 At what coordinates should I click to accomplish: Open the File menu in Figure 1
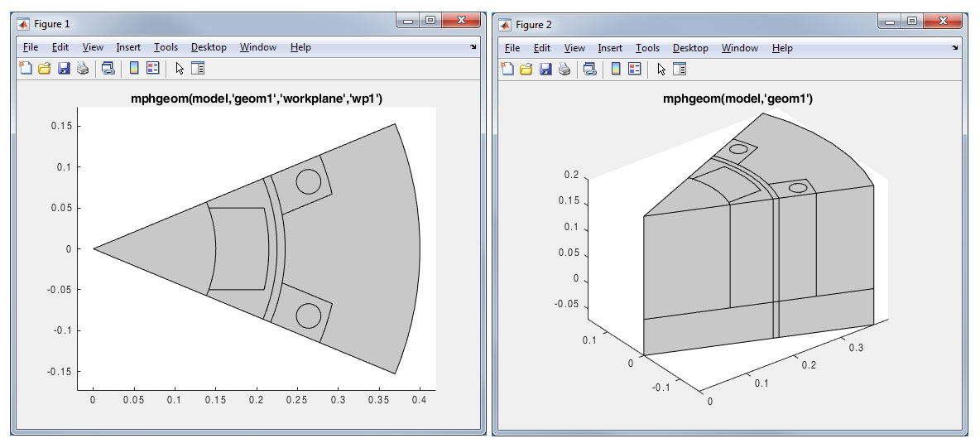coord(31,47)
